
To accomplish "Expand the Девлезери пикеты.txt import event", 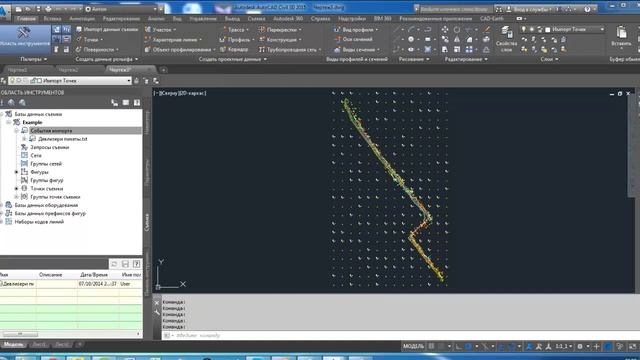I will pyautogui.click(x=24, y=139).
